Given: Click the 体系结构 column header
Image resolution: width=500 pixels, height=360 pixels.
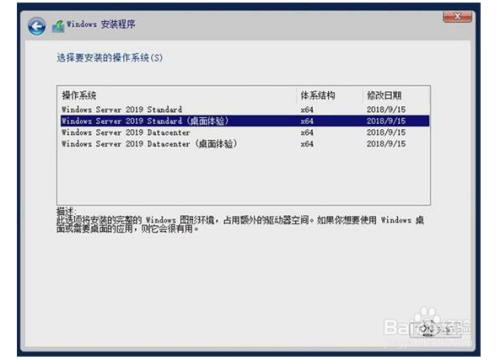Looking at the screenshot, I should click(329, 95).
